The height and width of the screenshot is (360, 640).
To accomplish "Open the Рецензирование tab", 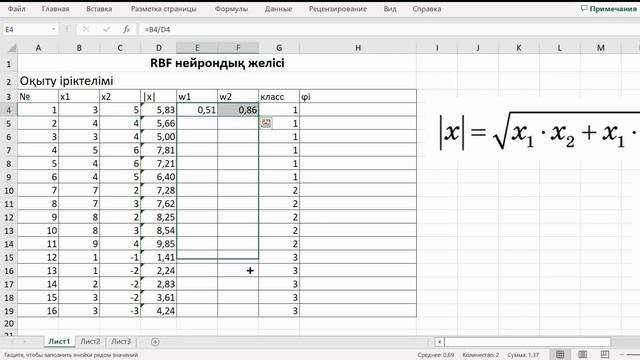I will pos(338,9).
